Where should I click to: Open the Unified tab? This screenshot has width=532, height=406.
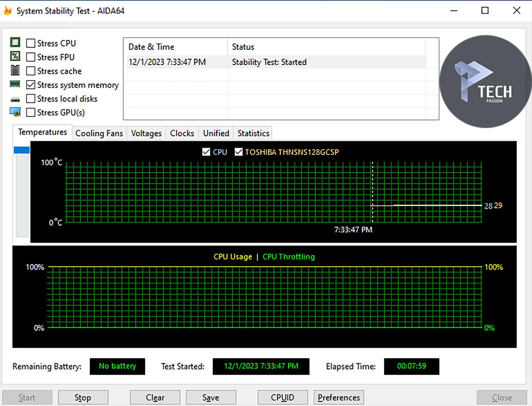216,133
